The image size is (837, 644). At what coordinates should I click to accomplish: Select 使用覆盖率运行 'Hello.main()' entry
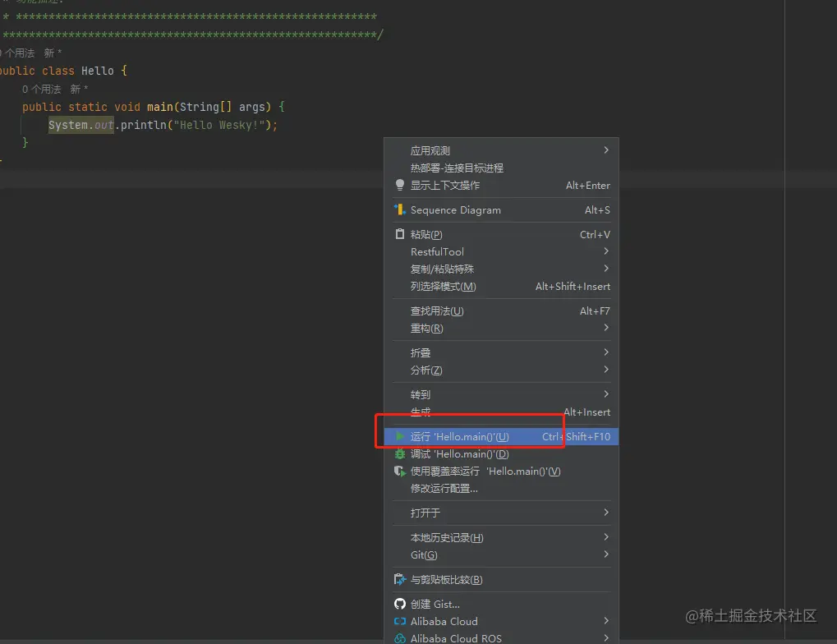click(501, 471)
